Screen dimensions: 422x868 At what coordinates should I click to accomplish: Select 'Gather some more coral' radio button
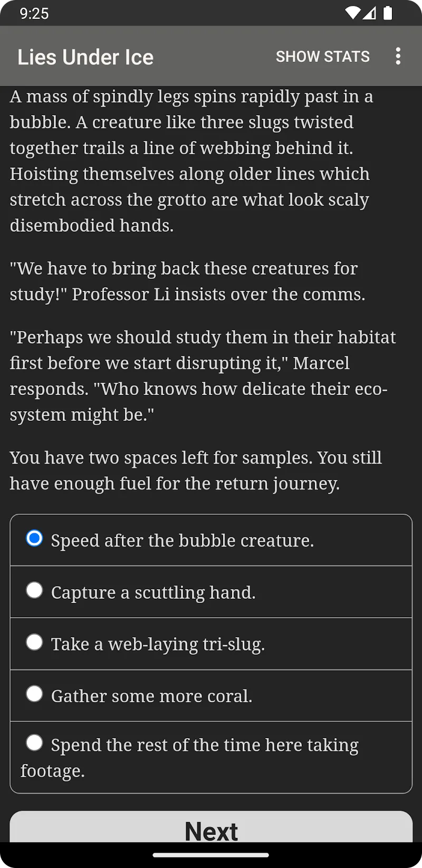click(x=35, y=694)
